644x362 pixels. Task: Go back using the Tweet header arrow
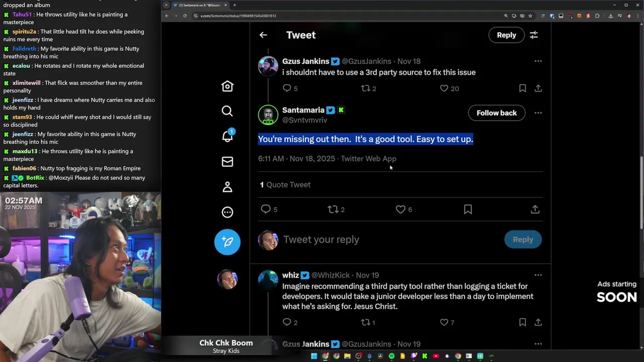pos(263,35)
